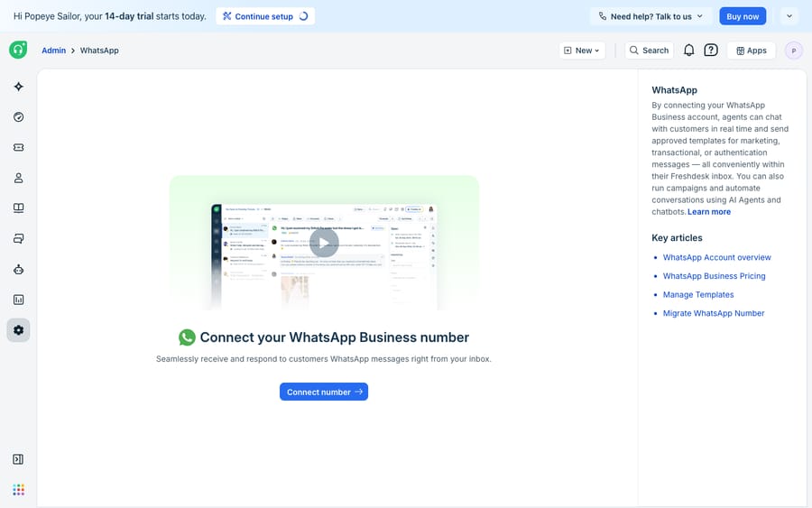
Task: Collapse the trial banner chevron
Action: [789, 16]
